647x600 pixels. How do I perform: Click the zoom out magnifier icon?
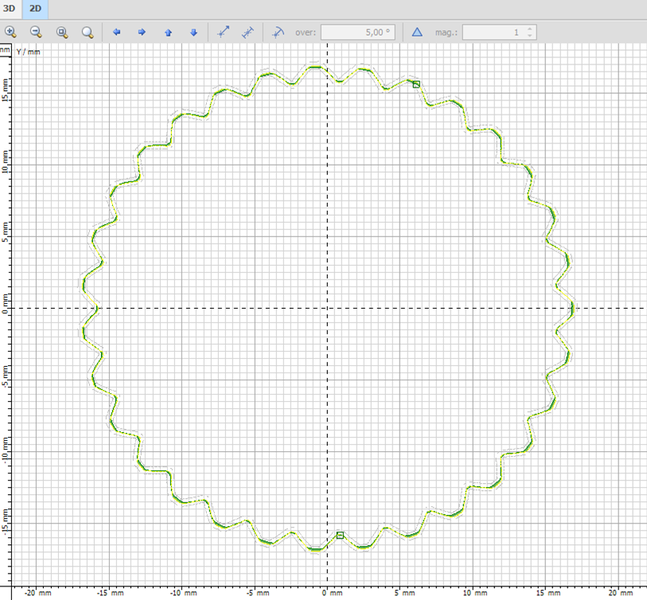pos(36,32)
